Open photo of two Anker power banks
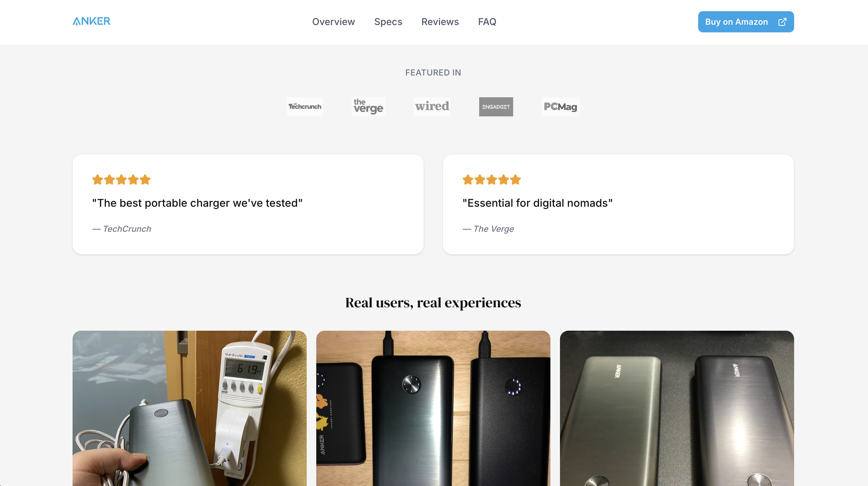The width and height of the screenshot is (868, 486). click(x=677, y=408)
